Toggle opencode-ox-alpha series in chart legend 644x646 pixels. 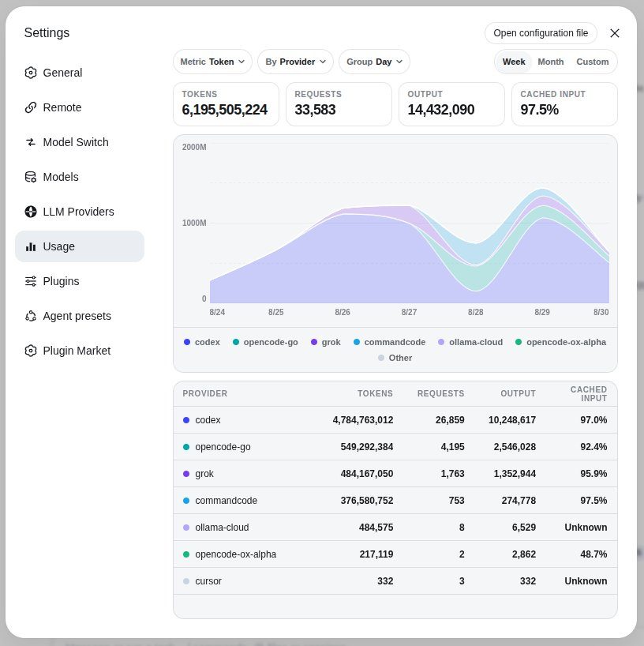click(x=561, y=342)
